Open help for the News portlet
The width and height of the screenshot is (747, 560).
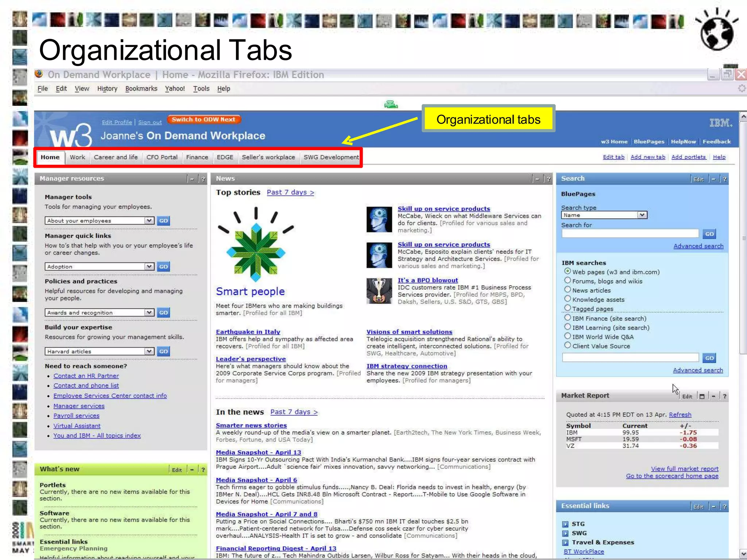[548, 179]
